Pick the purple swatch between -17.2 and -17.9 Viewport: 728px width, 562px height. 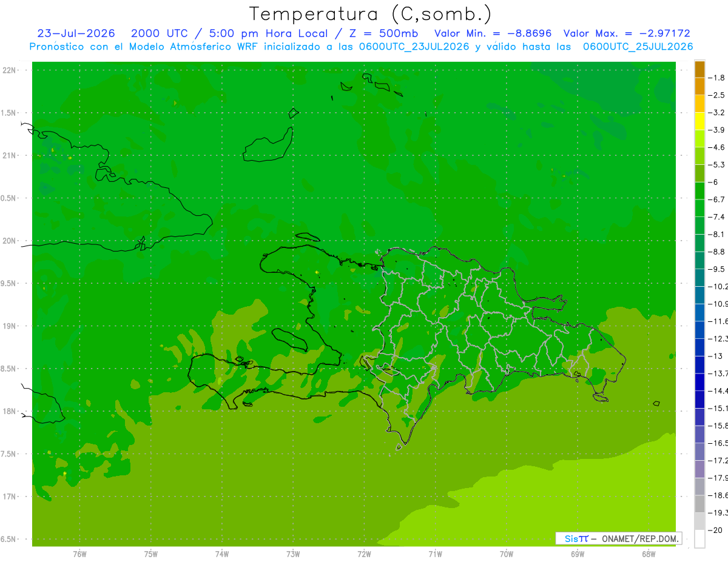tap(699, 469)
